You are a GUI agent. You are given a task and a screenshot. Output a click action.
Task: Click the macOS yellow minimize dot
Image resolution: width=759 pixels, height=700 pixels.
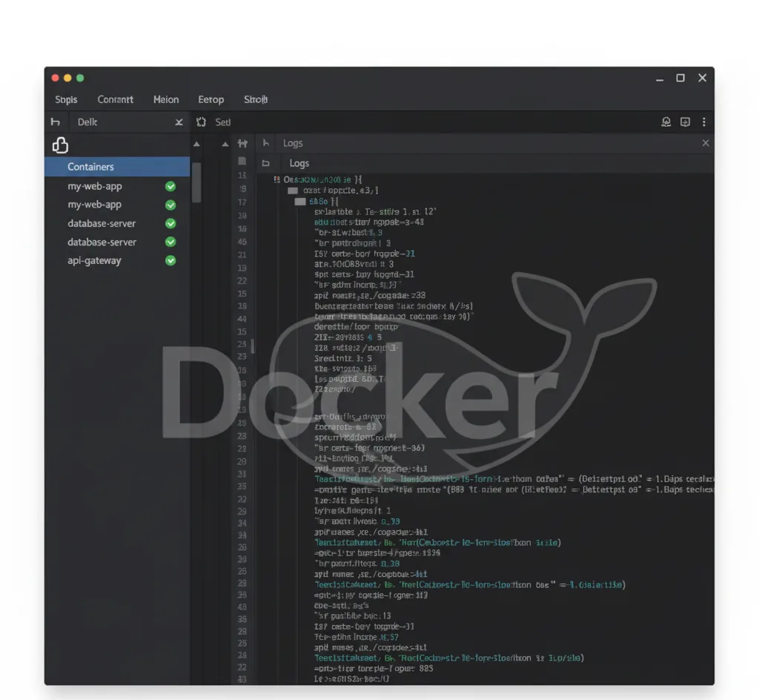(67, 78)
